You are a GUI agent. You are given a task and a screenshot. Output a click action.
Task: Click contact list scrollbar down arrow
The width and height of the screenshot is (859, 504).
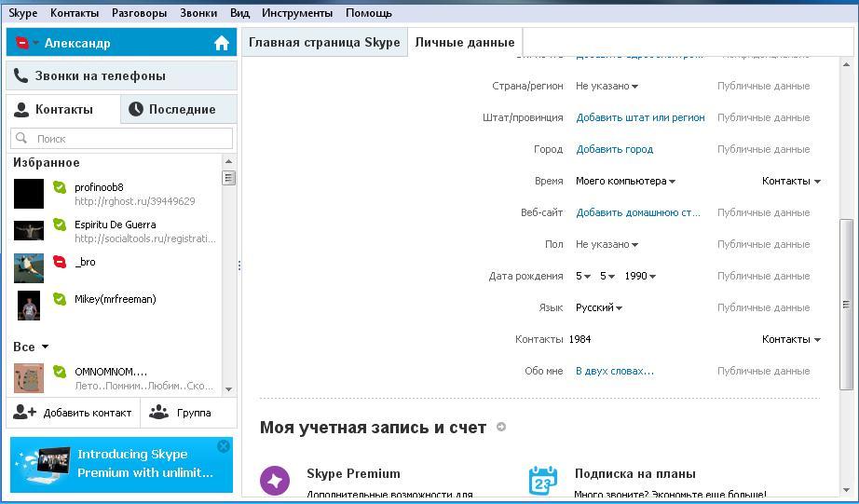(229, 389)
